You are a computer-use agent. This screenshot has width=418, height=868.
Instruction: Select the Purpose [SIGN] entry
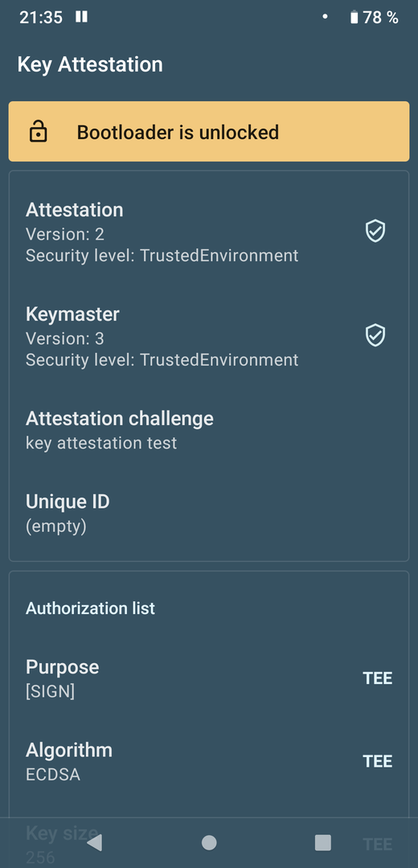tap(209, 678)
